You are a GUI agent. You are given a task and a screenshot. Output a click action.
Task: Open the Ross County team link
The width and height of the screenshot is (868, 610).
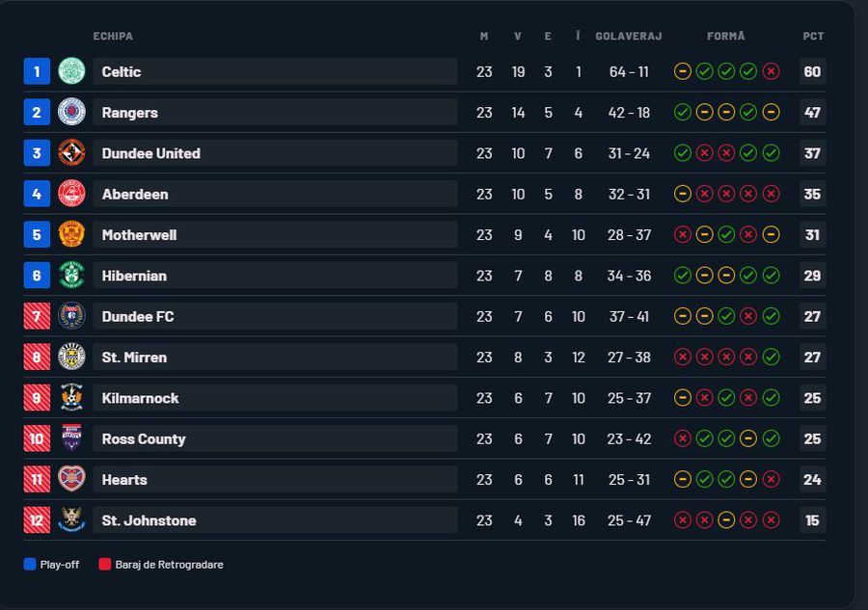(x=144, y=438)
